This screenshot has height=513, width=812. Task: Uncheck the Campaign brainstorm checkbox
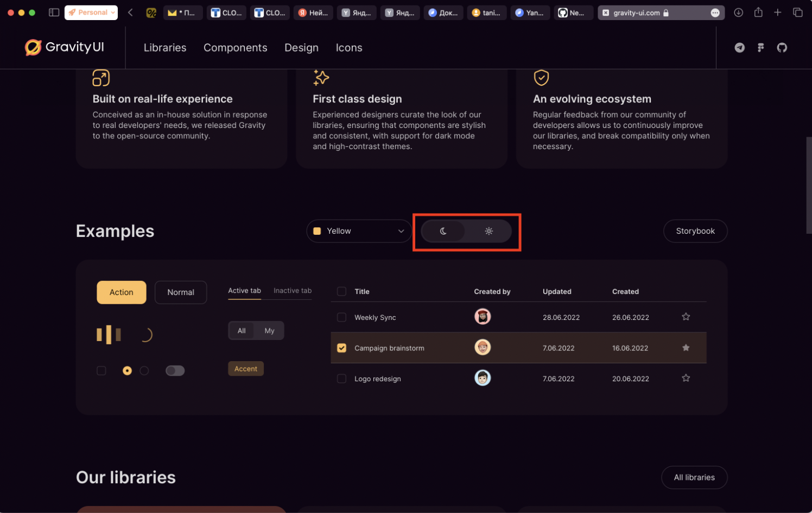[341, 348]
